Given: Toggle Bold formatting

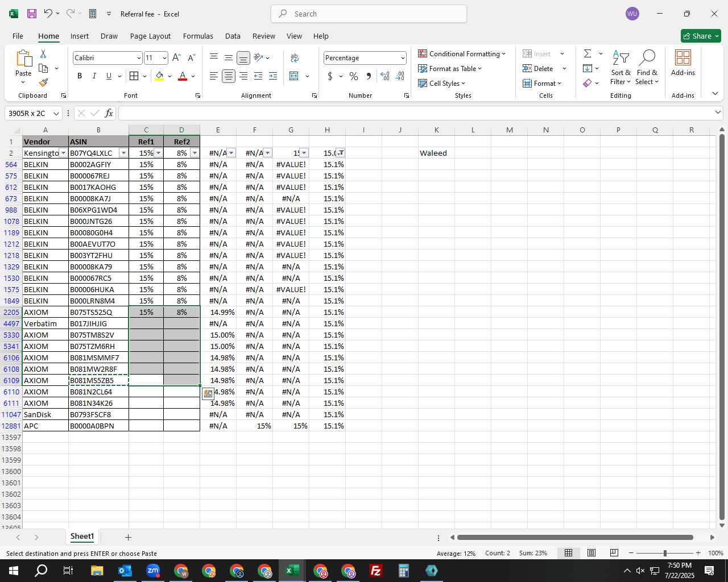Looking at the screenshot, I should tap(80, 76).
